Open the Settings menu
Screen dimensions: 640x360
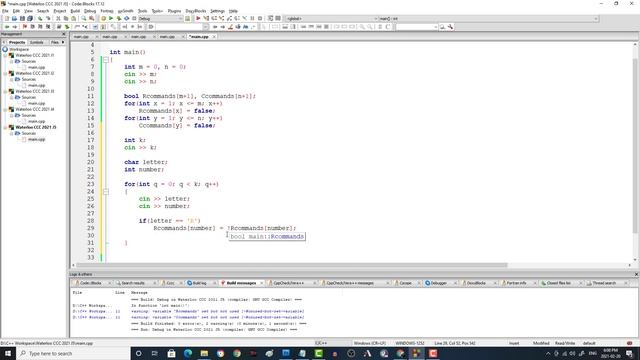tap(217, 11)
